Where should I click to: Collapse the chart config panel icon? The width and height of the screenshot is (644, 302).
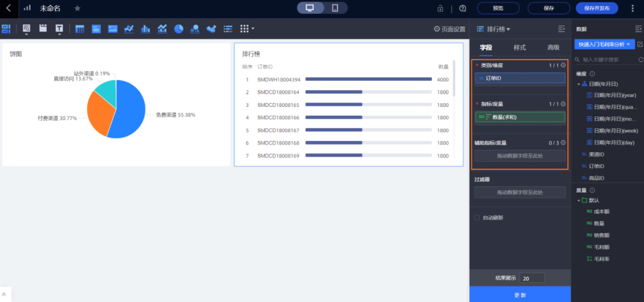562,29
